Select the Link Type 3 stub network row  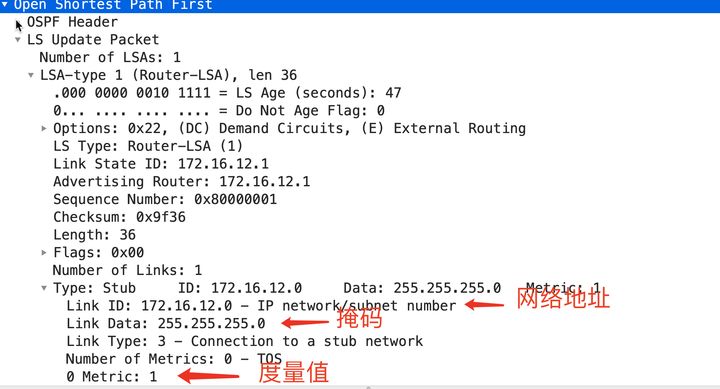245,341
